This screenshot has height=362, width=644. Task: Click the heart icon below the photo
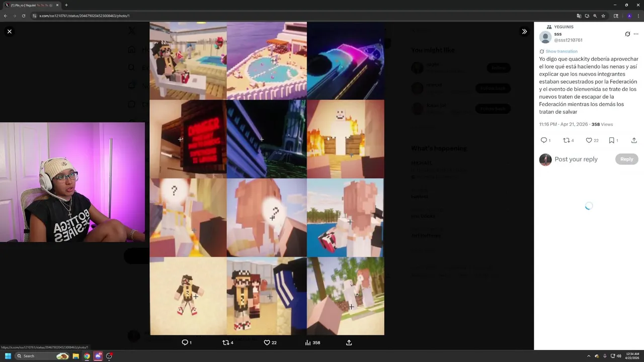267,342
